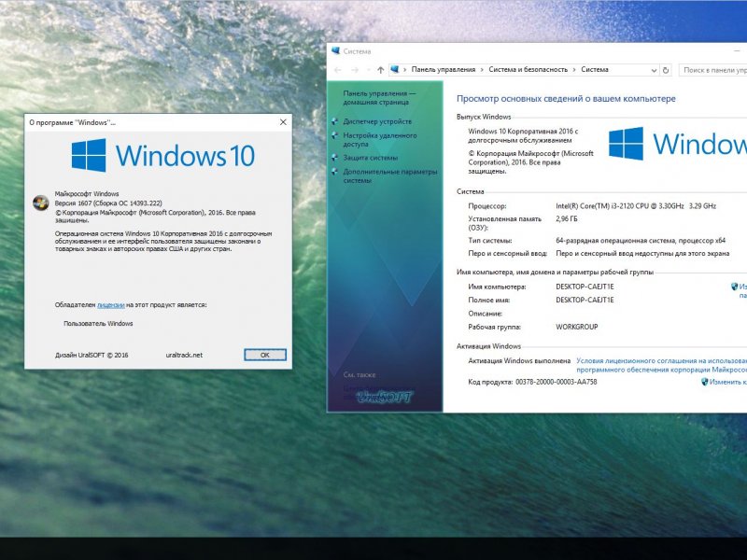Open Дополнительные параметры системы link
Image resolution: width=747 pixels, height=560 pixels.
tap(389, 175)
